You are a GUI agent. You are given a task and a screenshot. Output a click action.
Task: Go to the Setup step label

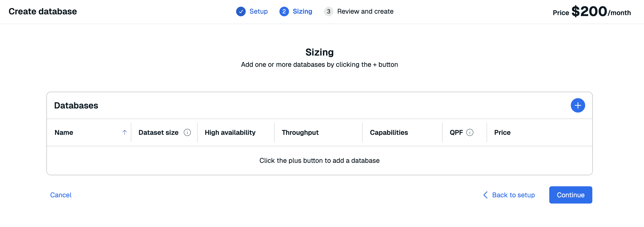coord(259,11)
